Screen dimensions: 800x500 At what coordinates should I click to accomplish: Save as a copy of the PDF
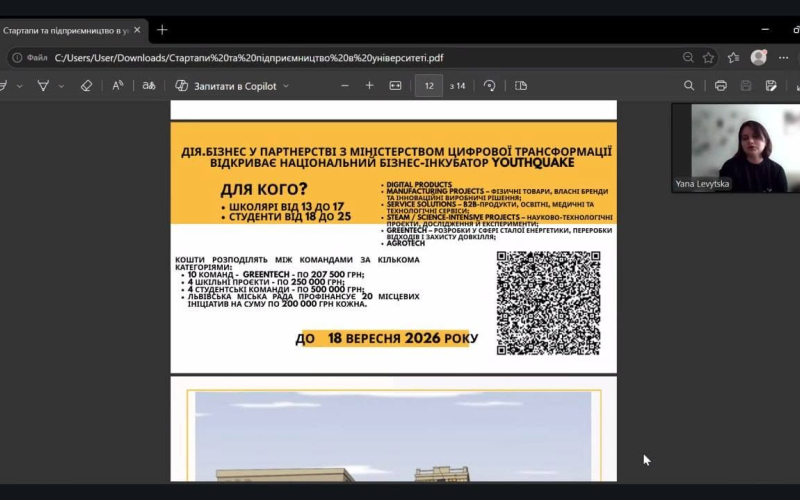tap(771, 86)
